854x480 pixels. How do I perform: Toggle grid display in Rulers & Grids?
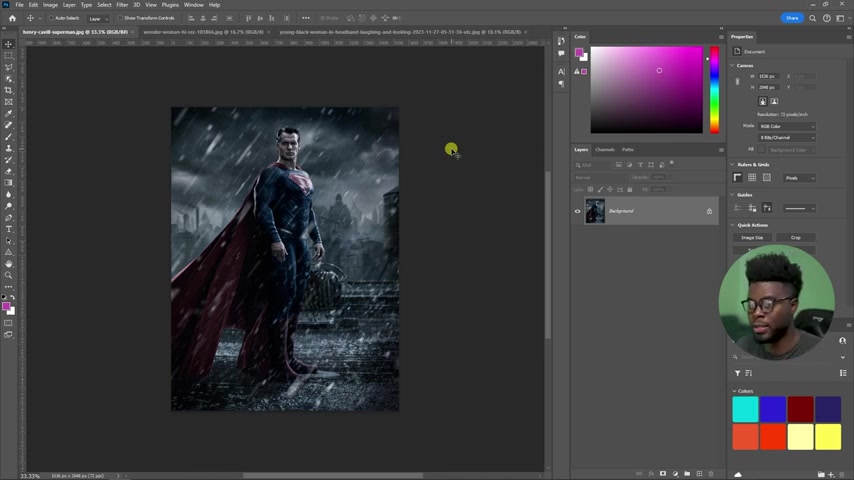pos(752,178)
